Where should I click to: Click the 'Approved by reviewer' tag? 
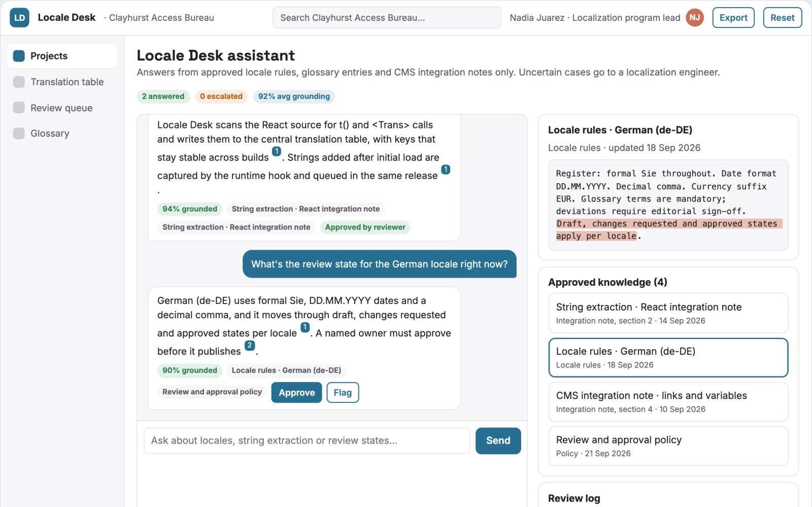[x=365, y=227]
